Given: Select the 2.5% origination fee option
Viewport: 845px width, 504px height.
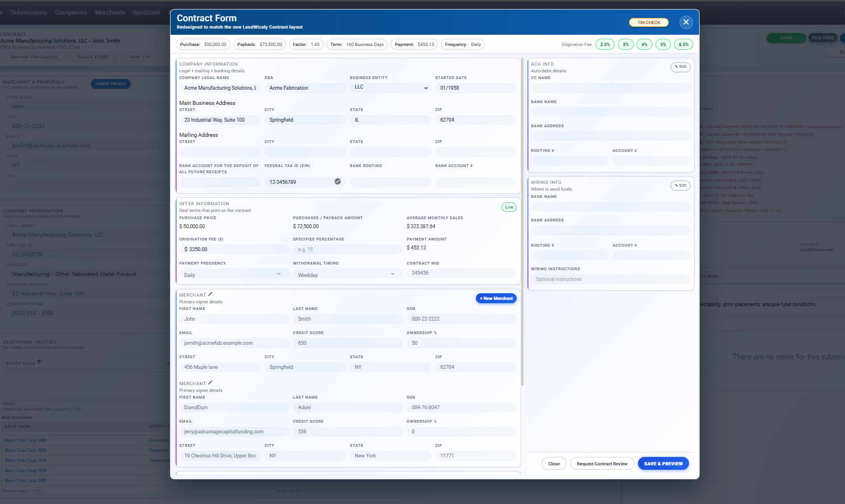Looking at the screenshot, I should [x=604, y=44].
